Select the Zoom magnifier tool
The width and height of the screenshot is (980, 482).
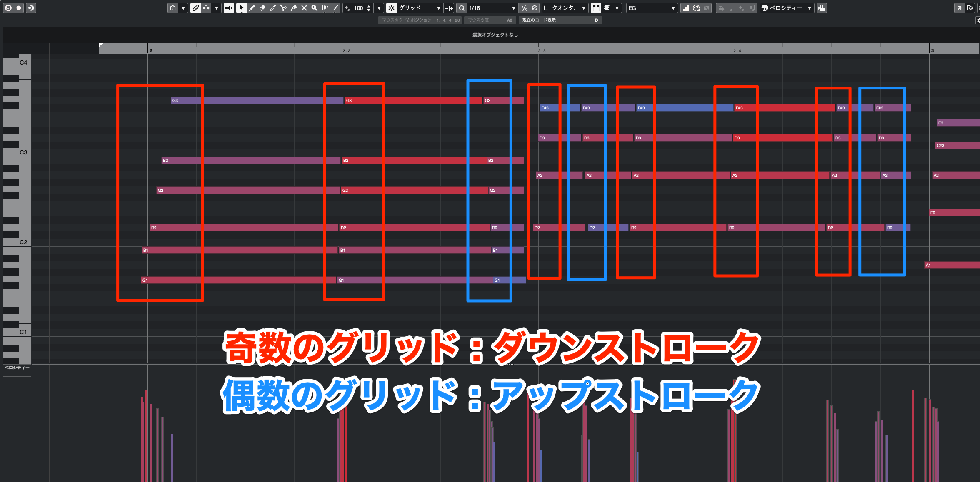(315, 8)
